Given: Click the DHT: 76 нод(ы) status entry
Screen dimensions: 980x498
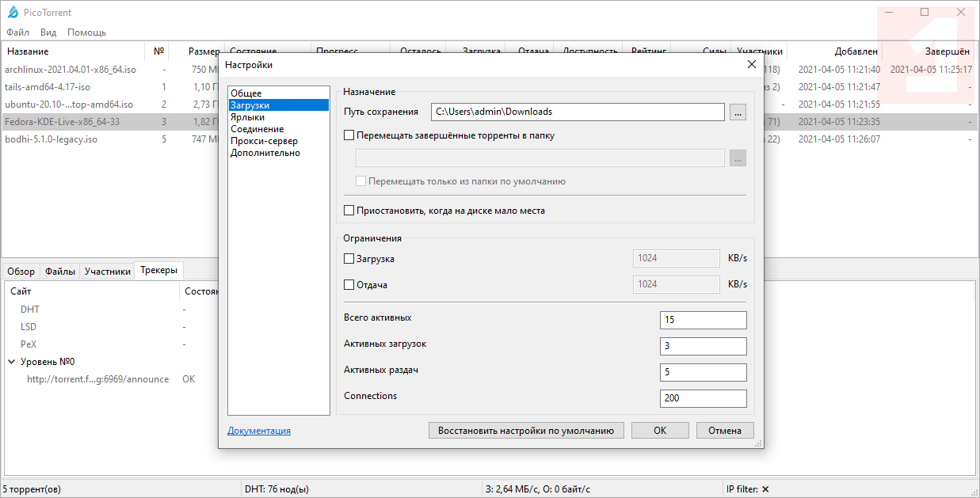Looking at the screenshot, I should click(276, 489).
